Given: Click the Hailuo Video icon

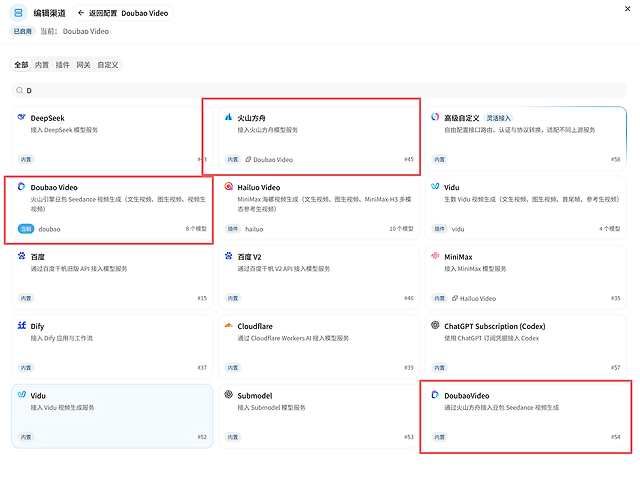Looking at the screenshot, I should tap(229, 187).
